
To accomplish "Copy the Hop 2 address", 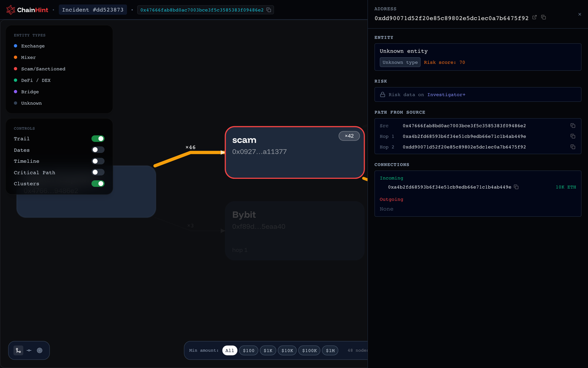I will pyautogui.click(x=573, y=147).
